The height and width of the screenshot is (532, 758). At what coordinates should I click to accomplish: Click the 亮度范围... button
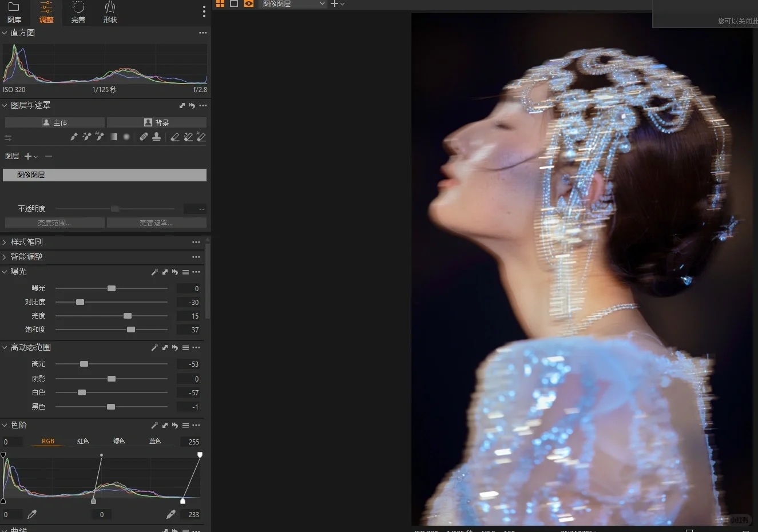click(55, 223)
